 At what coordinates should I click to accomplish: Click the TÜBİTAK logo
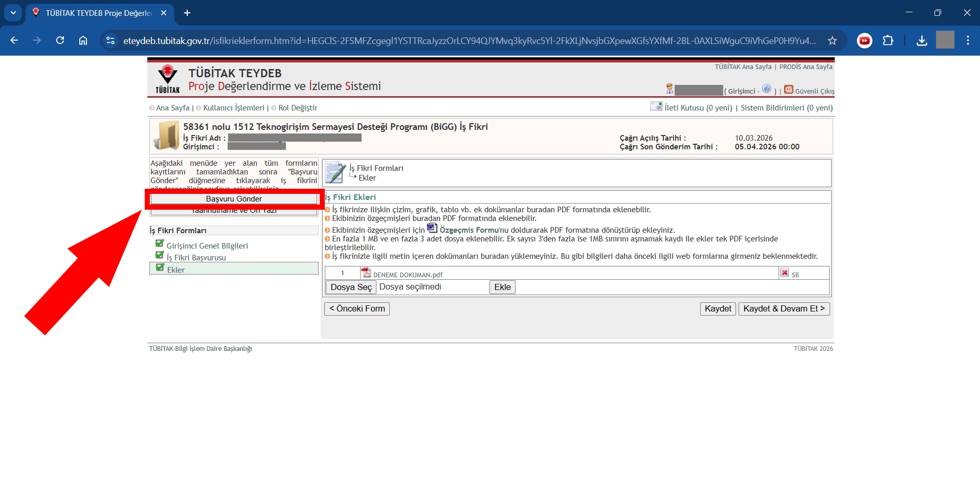click(168, 79)
